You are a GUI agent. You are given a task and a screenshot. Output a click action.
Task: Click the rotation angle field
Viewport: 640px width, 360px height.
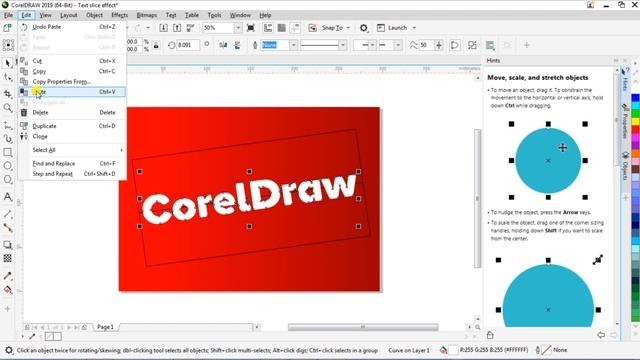[187, 45]
